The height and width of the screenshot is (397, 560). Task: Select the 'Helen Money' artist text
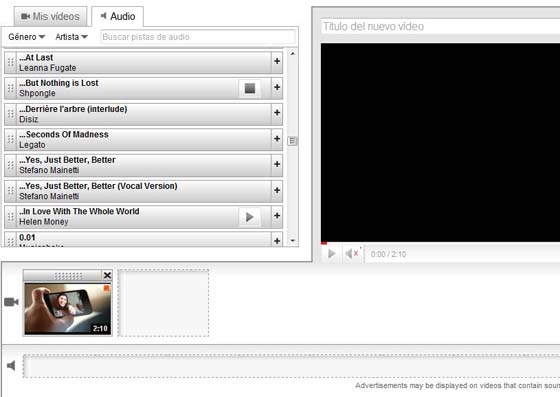tap(44, 222)
